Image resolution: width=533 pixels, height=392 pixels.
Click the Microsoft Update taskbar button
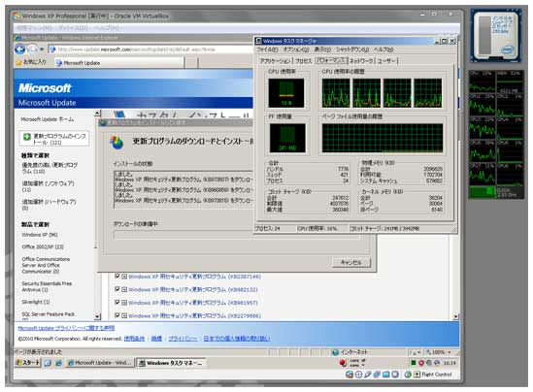pyautogui.click(x=100, y=363)
